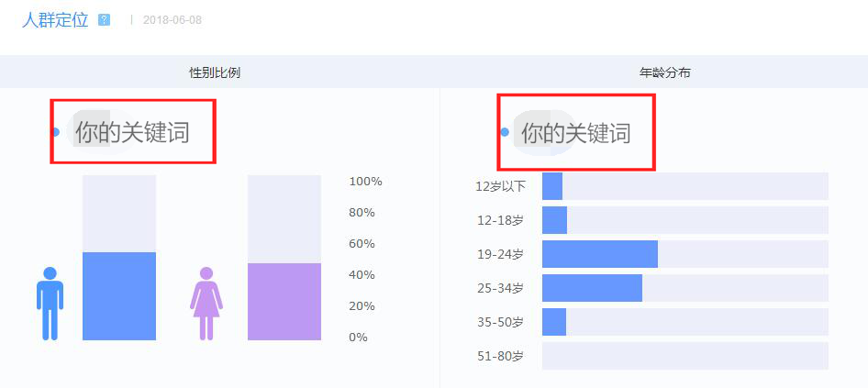Click the 100% axis label

coord(365,182)
